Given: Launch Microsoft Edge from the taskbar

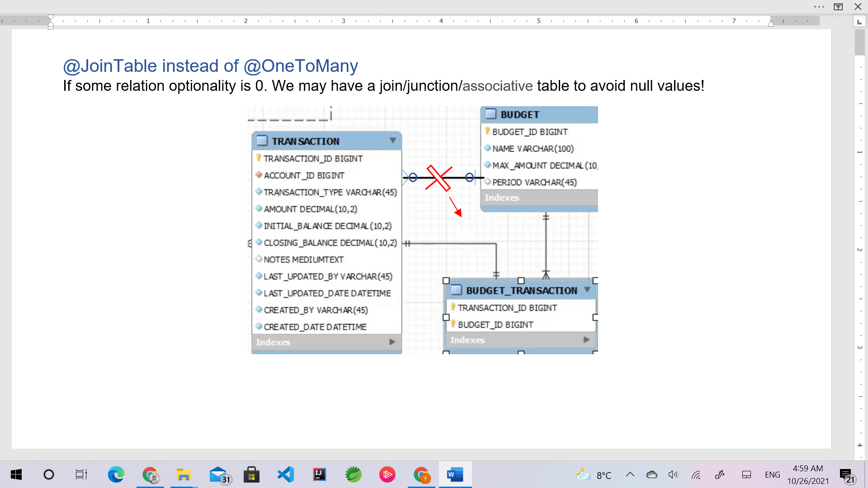Looking at the screenshot, I should pos(116,474).
